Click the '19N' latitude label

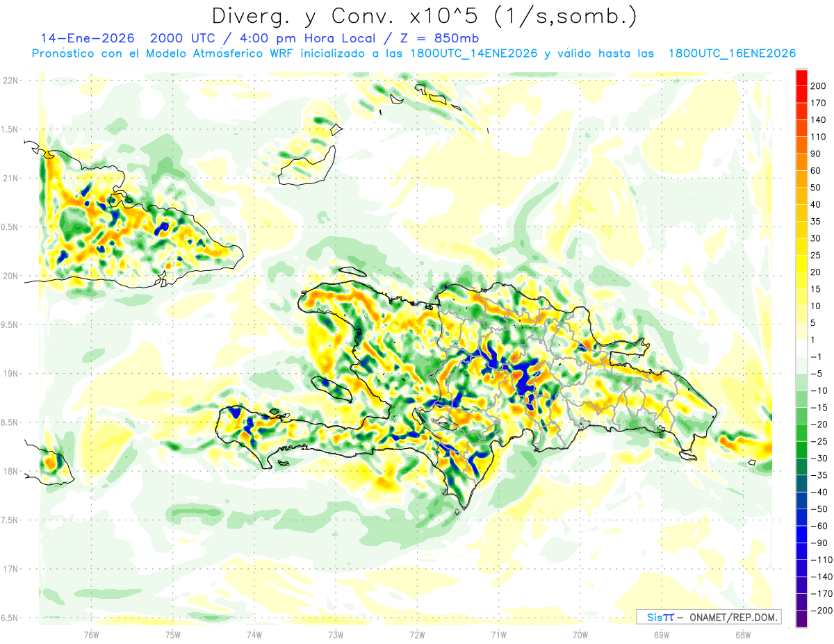(x=10, y=373)
